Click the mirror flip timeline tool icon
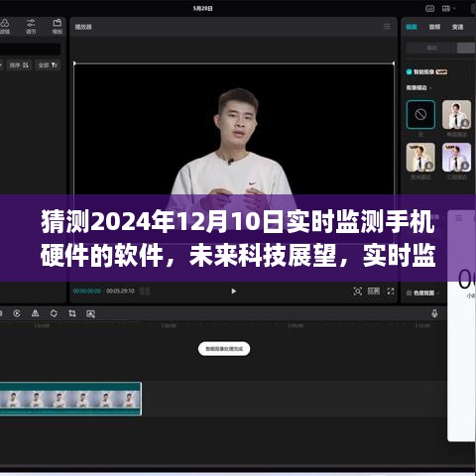Viewport: 476px width, 476px height. [x=35, y=313]
